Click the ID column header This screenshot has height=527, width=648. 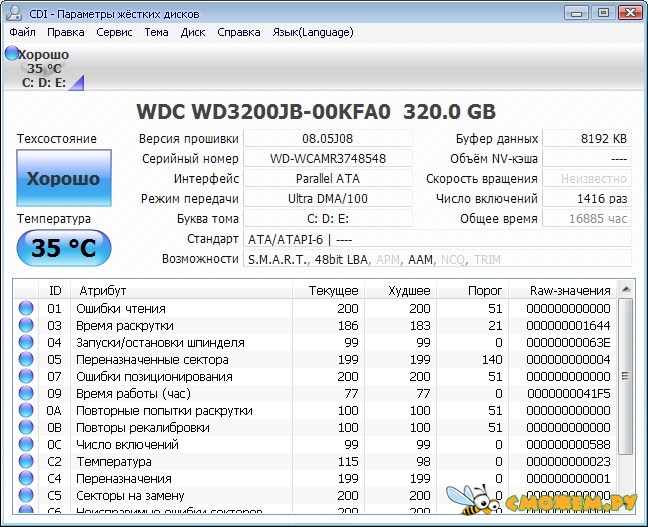(x=55, y=291)
